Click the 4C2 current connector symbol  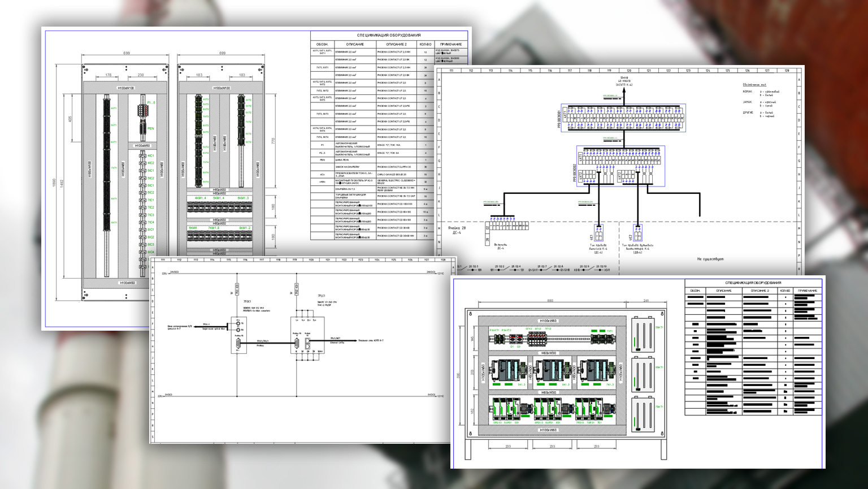pyautogui.click(x=637, y=232)
